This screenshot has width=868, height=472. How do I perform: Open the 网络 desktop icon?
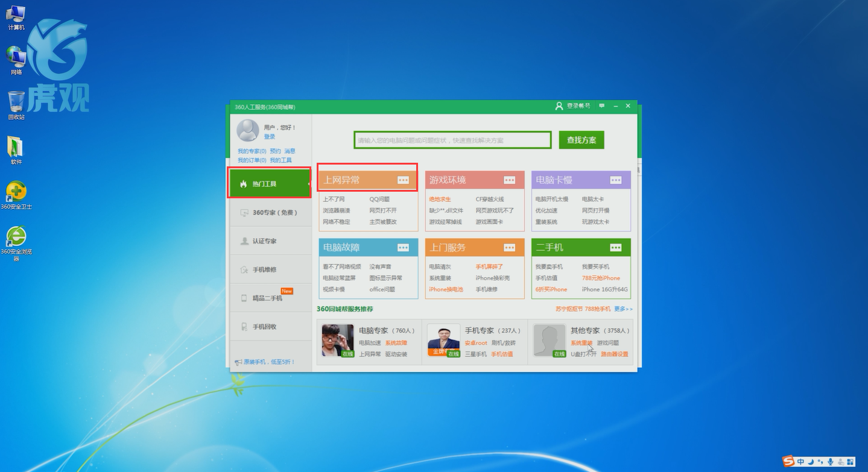(16, 61)
